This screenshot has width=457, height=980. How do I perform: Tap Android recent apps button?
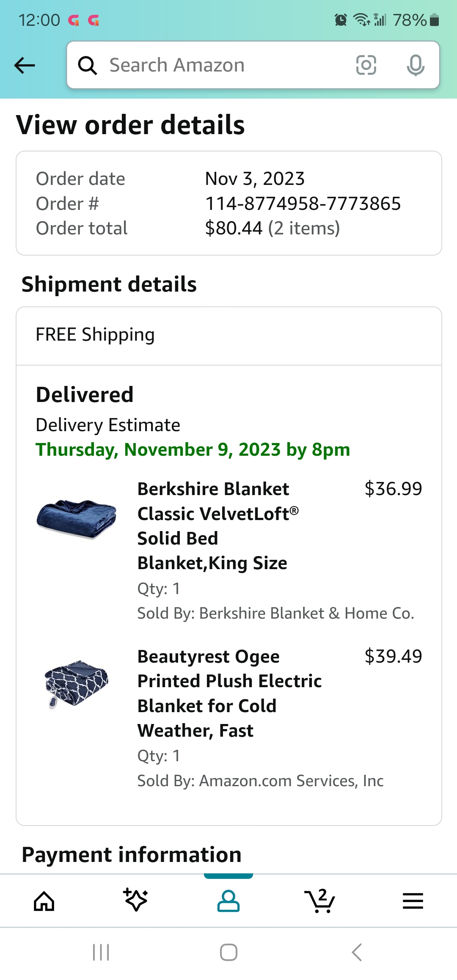click(x=101, y=952)
